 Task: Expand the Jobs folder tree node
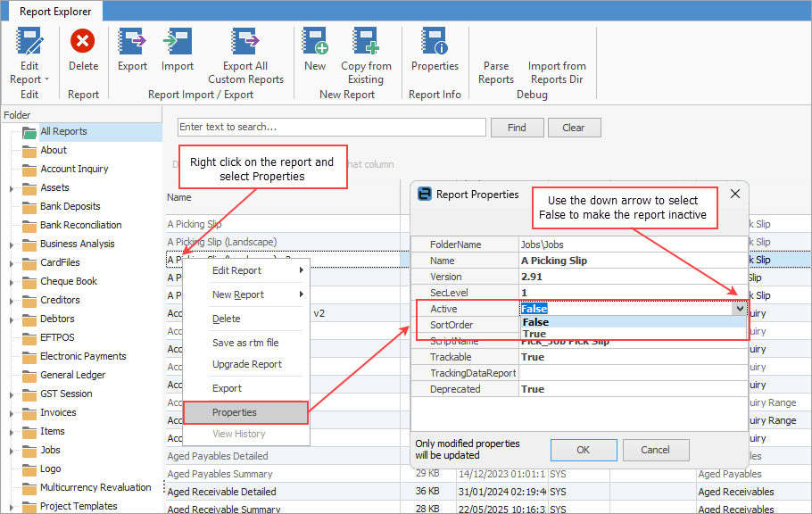(x=12, y=451)
